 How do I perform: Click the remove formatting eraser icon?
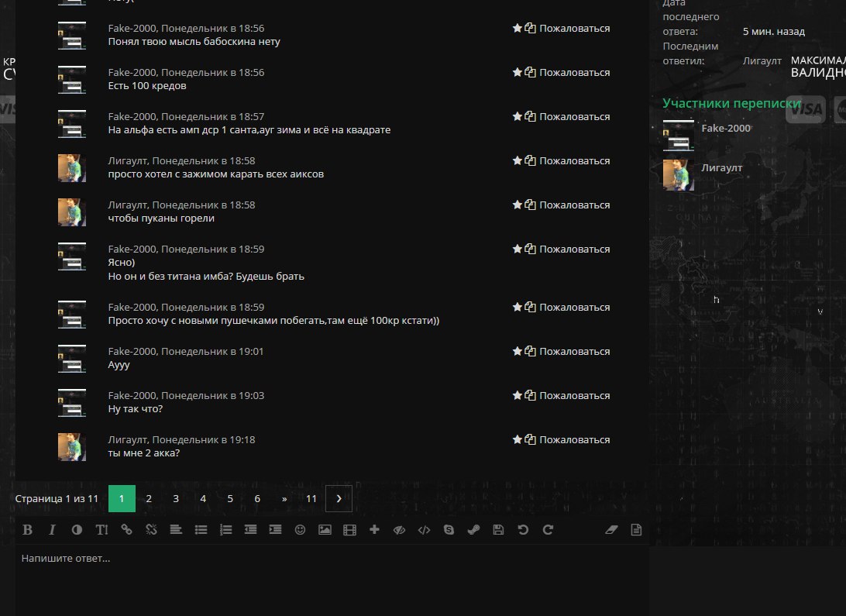pyautogui.click(x=611, y=530)
